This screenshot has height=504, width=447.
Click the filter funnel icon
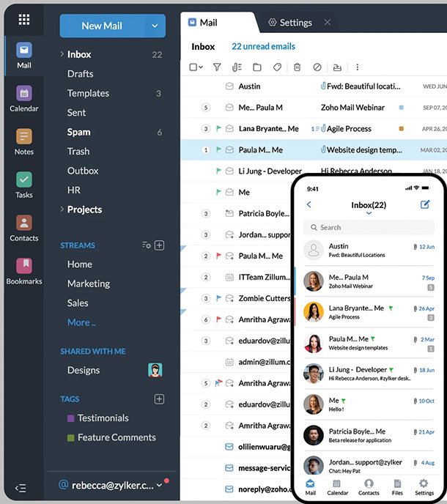(x=217, y=67)
